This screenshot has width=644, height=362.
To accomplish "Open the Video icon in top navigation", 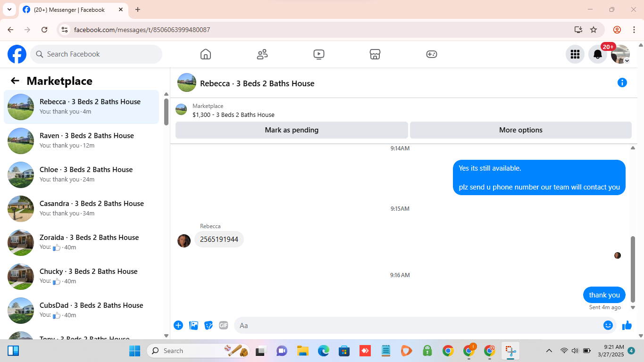I will coord(319,54).
